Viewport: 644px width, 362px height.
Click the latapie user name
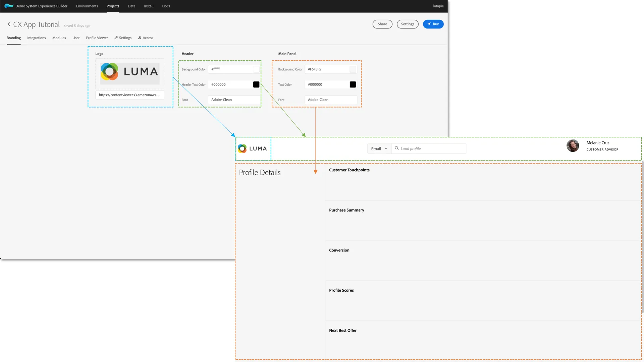point(438,6)
